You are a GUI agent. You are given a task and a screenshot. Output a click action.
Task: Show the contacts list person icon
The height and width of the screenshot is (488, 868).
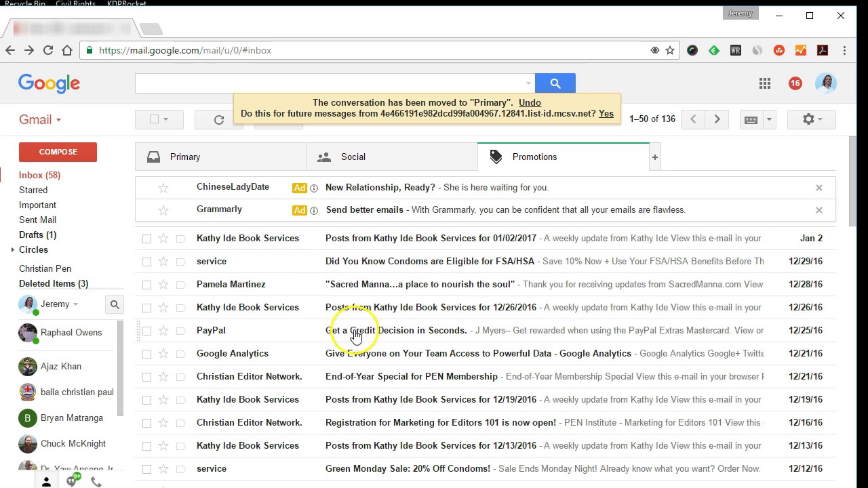tap(46, 482)
